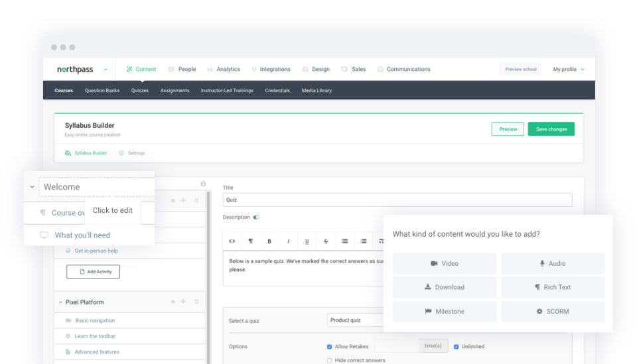The image size is (637, 364).
Task: Click the video camera icon beside Basic navigation
Action: coord(68,320)
